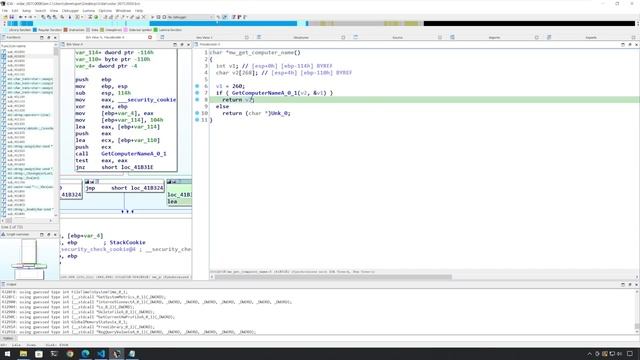The height and width of the screenshot is (360, 640).
Task: Click the navigation band blue region
Action: [223, 24]
